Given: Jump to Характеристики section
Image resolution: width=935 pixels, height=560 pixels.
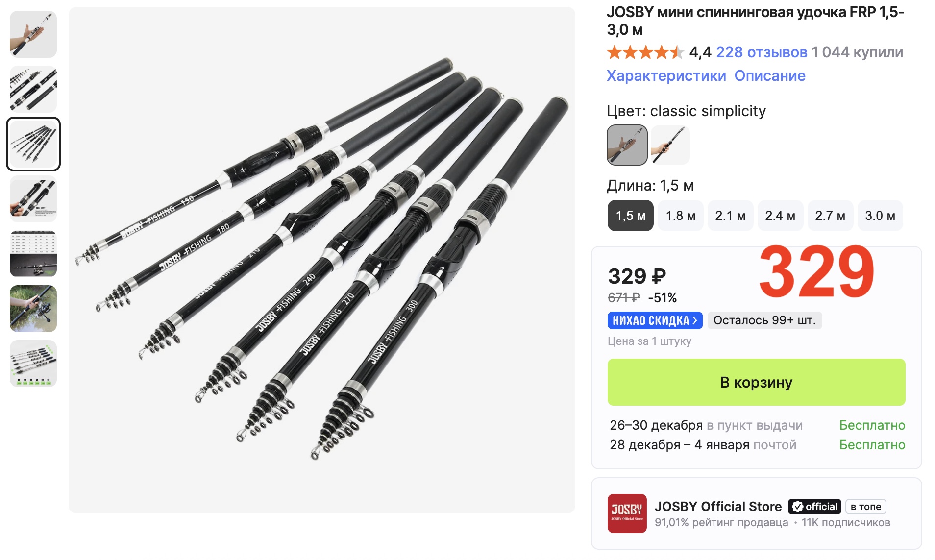Looking at the screenshot, I should click(666, 76).
